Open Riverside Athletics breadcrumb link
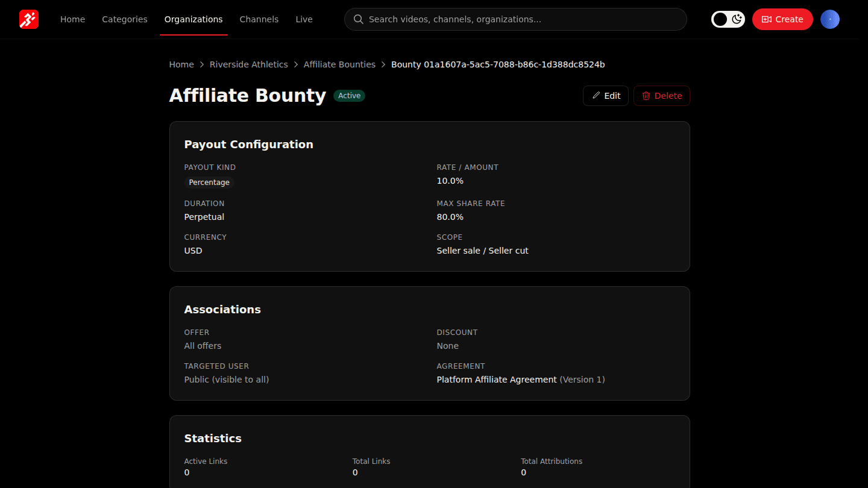 tap(249, 64)
